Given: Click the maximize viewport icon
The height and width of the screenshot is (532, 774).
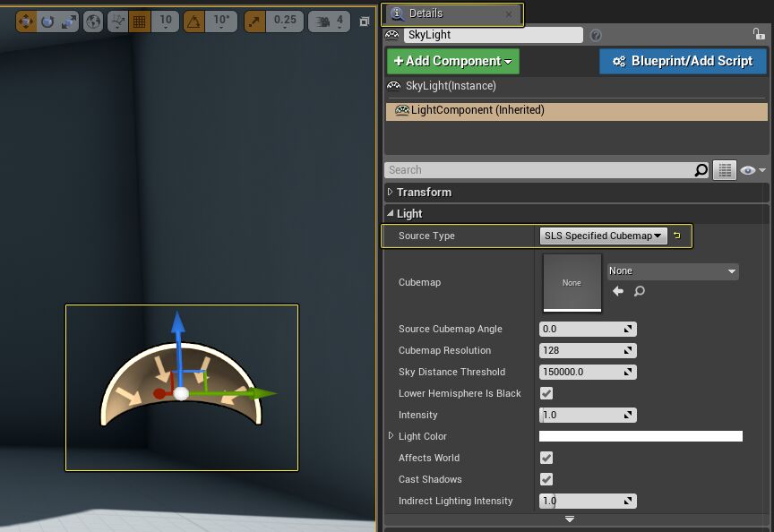Looking at the screenshot, I should click(365, 20).
